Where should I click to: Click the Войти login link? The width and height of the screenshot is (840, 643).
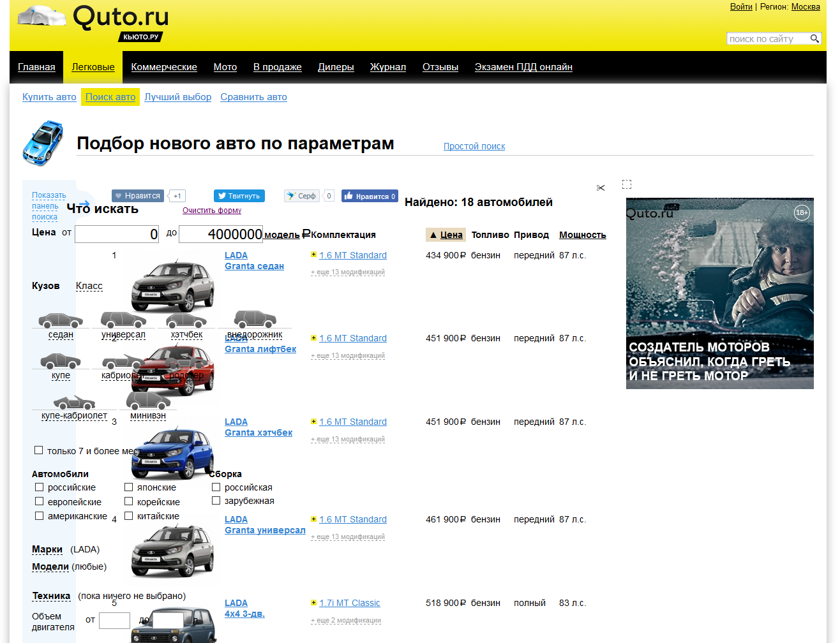[x=741, y=7]
